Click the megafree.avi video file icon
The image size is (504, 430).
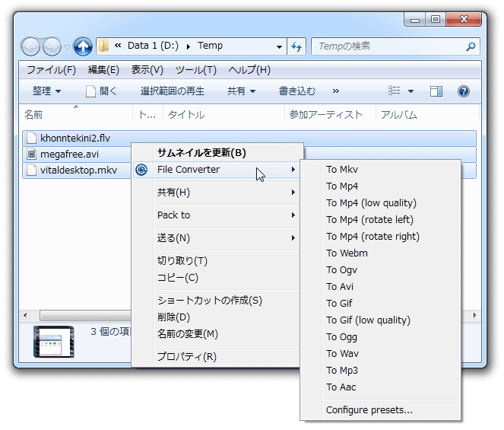tap(31, 154)
